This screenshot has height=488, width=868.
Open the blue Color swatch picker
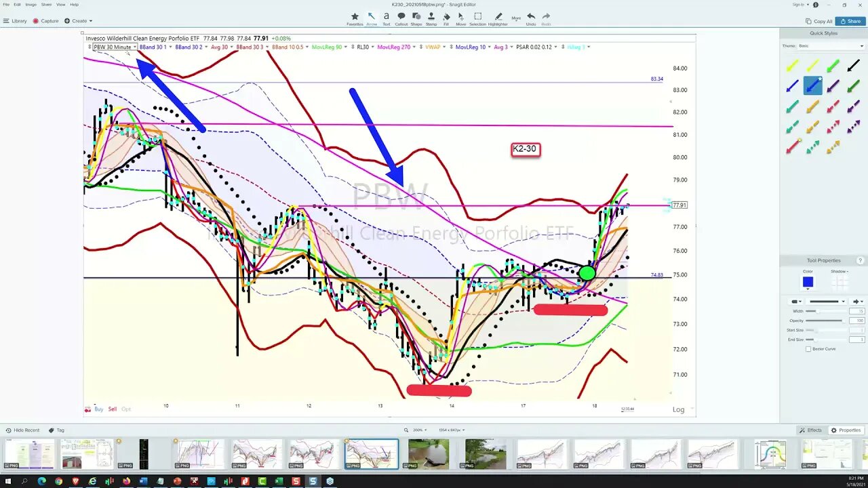tap(808, 282)
